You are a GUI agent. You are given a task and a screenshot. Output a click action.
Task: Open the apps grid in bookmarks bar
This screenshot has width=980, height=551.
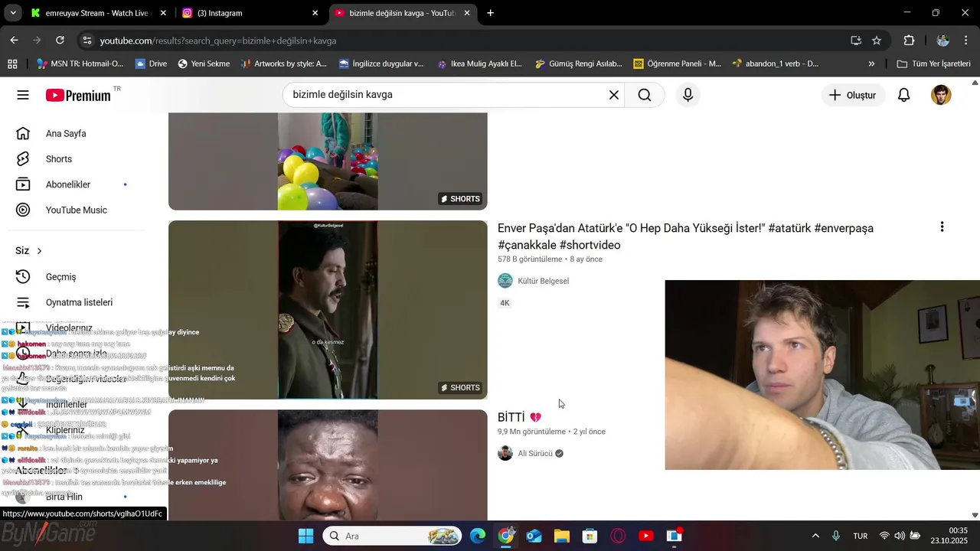[x=12, y=64]
